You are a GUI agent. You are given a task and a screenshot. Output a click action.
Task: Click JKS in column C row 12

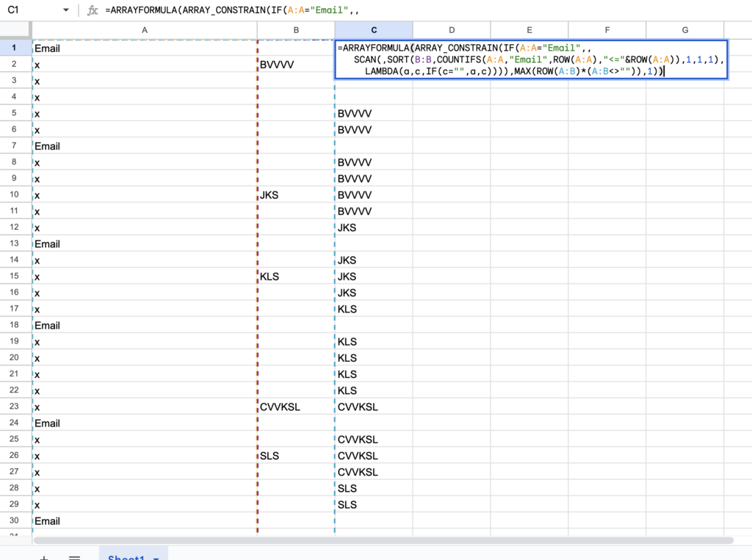[374, 228]
